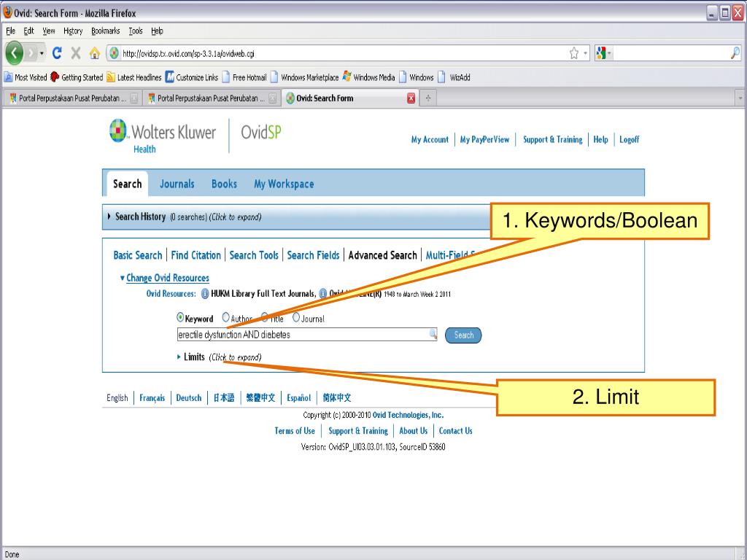Screen dimensions: 747x560
Task: Open the Customize Links bookmark
Action: (192, 77)
